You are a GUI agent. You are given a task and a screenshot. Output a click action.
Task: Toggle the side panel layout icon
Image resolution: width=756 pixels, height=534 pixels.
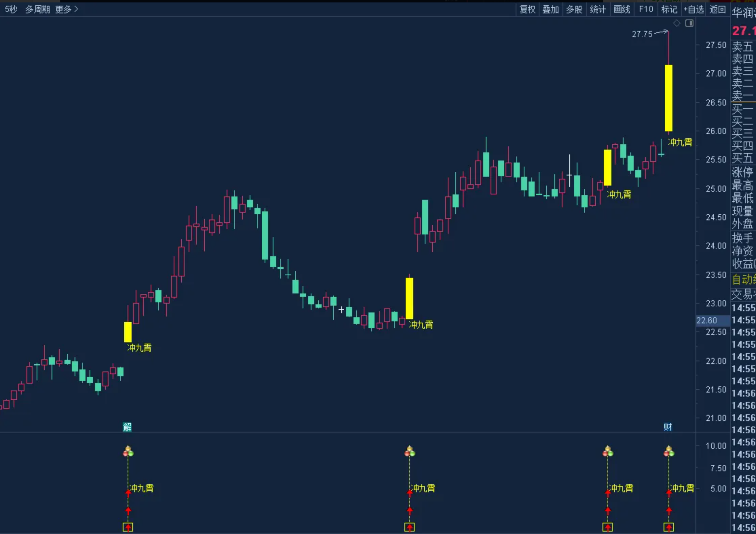pyautogui.click(x=689, y=23)
